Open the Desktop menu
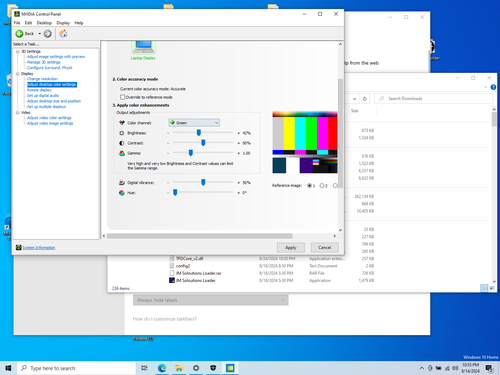Image resolution: width=500 pixels, height=375 pixels. 44,23
